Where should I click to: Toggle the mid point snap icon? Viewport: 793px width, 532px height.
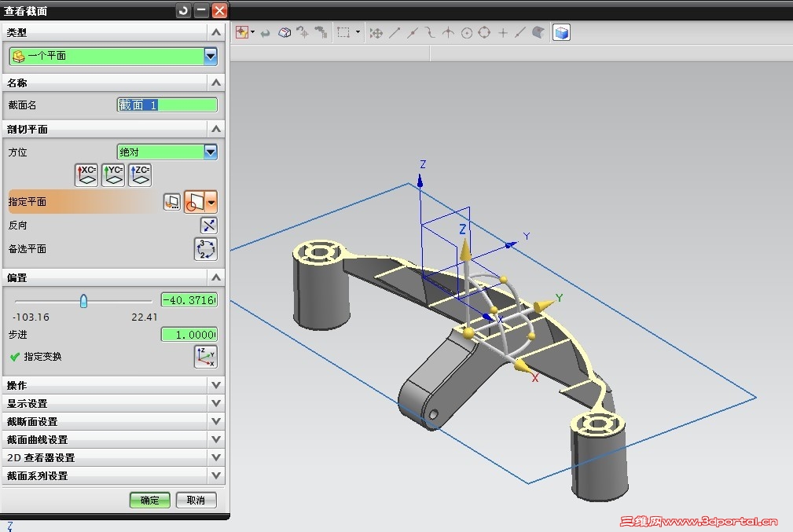click(x=412, y=33)
